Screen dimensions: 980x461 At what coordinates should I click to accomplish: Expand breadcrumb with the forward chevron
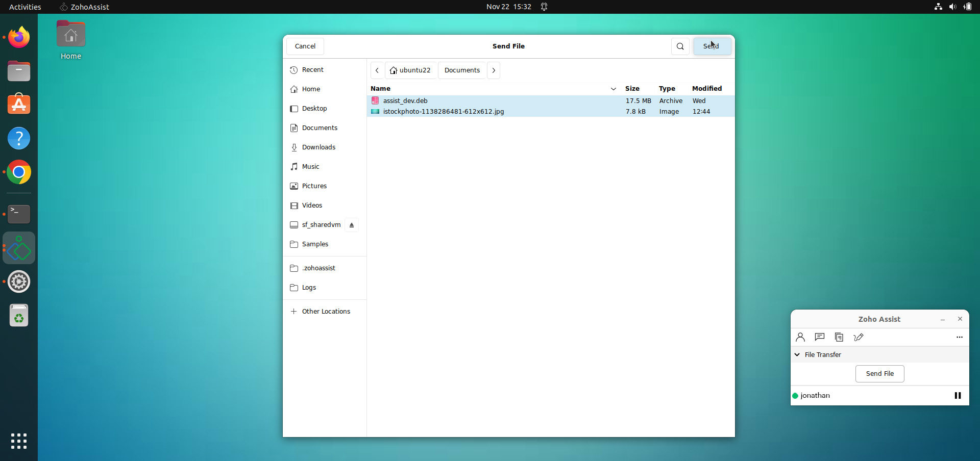pos(494,70)
